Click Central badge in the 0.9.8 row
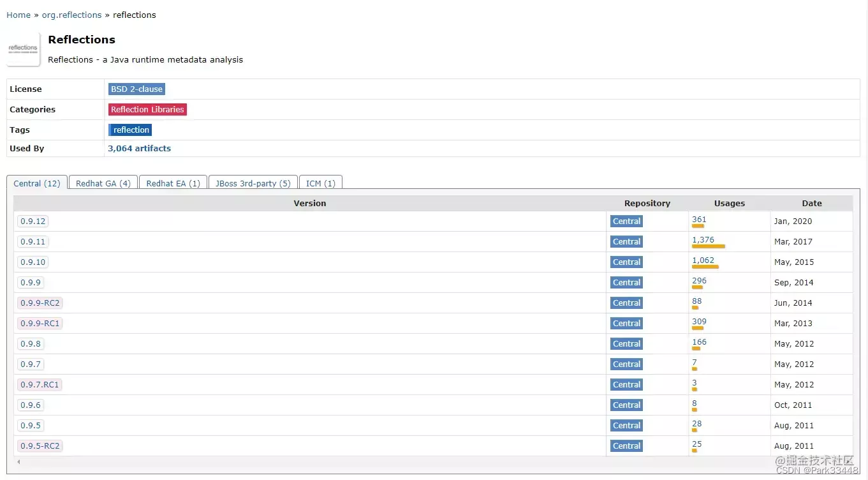 click(626, 344)
